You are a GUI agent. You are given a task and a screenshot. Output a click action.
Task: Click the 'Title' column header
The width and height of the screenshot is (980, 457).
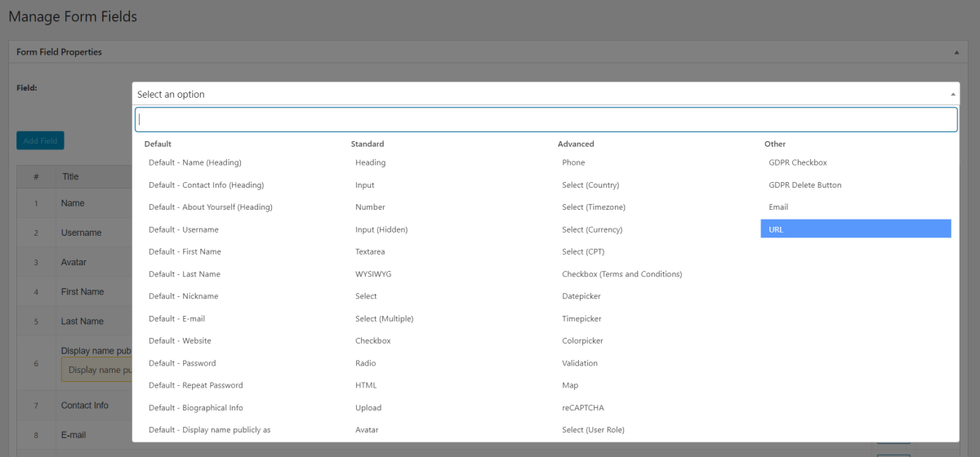(x=70, y=176)
